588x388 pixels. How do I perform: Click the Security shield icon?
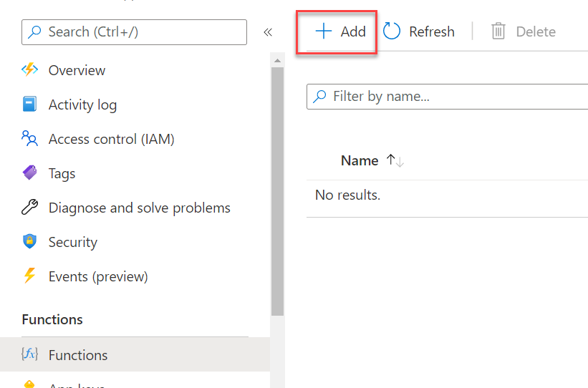[x=29, y=242]
